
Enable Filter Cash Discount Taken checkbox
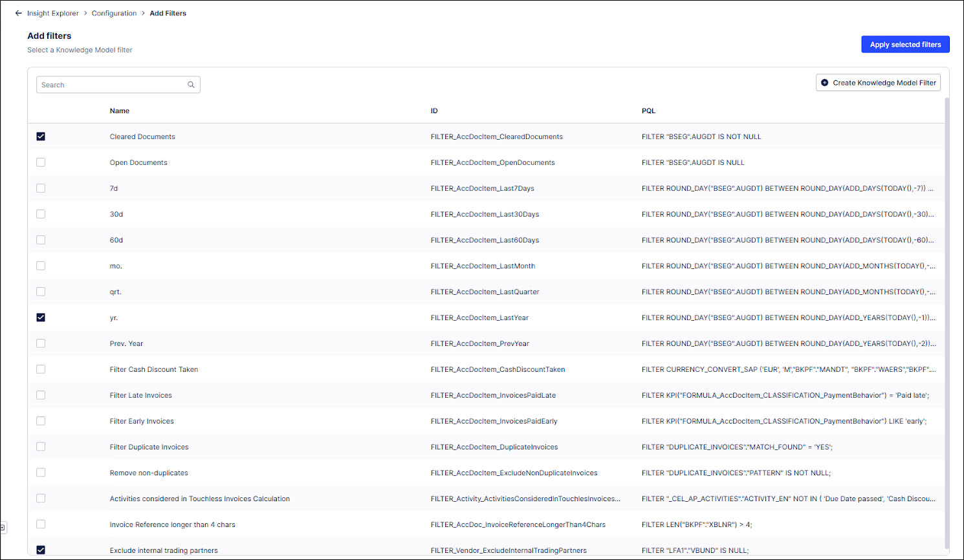click(41, 369)
